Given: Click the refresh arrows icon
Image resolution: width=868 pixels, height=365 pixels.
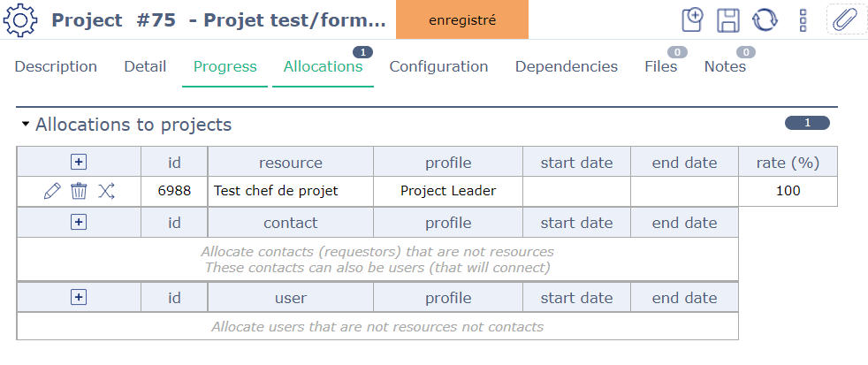Looking at the screenshot, I should point(765,19).
